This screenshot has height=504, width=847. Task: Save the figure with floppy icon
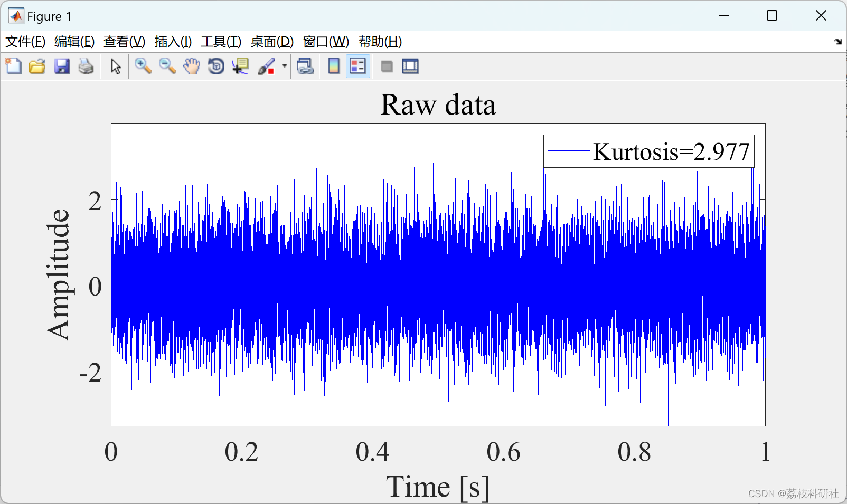62,66
